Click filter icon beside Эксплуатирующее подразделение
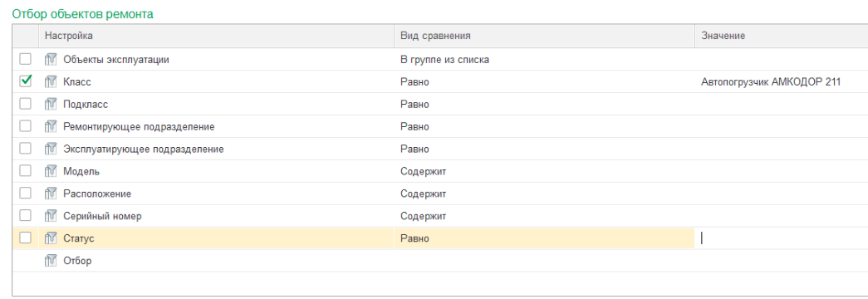The image size is (868, 299). [51, 149]
